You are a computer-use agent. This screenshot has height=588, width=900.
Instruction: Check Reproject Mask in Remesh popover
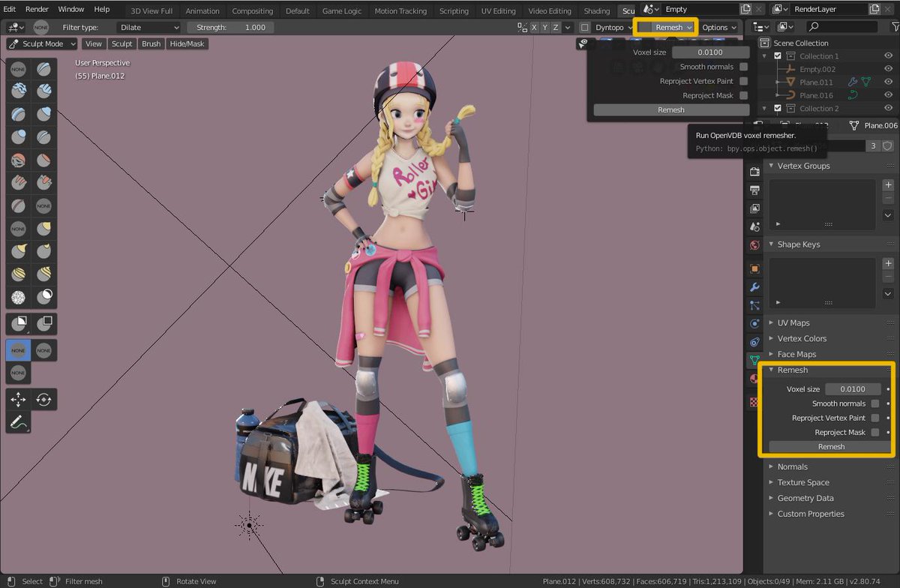point(743,95)
